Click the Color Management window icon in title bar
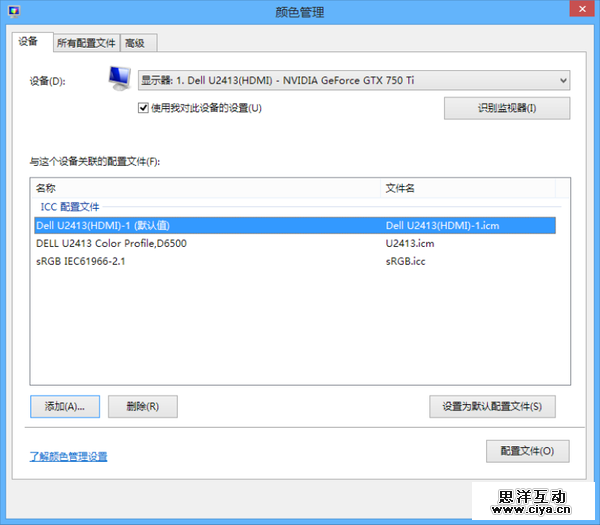The height and width of the screenshot is (525, 600). [x=13, y=12]
